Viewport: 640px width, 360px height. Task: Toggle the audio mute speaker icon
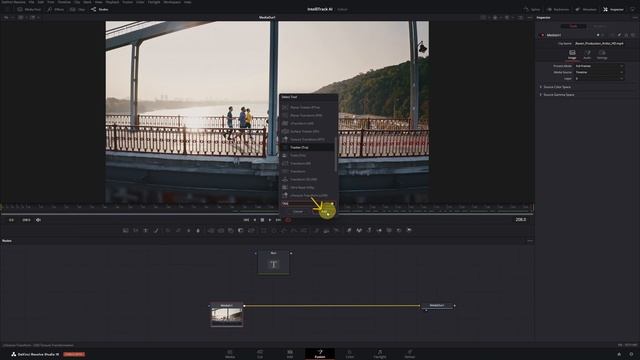(38, 220)
